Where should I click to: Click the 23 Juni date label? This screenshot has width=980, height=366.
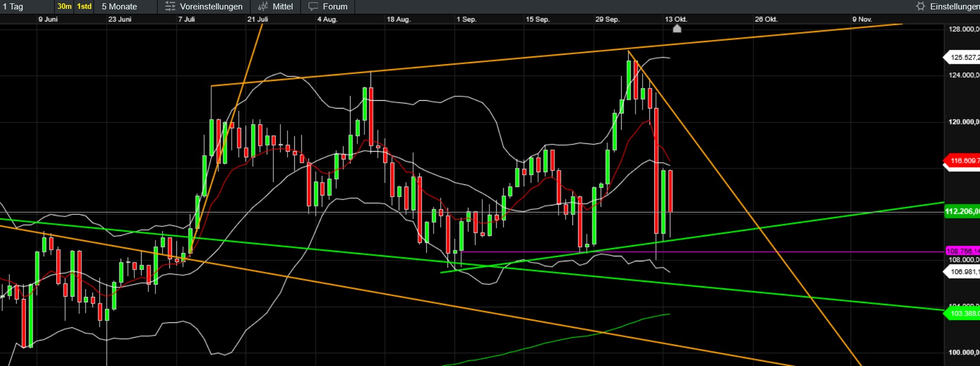[x=120, y=19]
